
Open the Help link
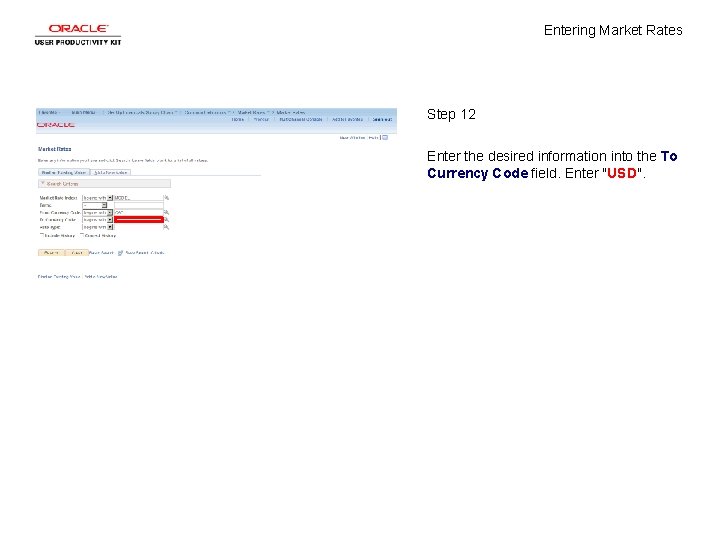point(373,138)
